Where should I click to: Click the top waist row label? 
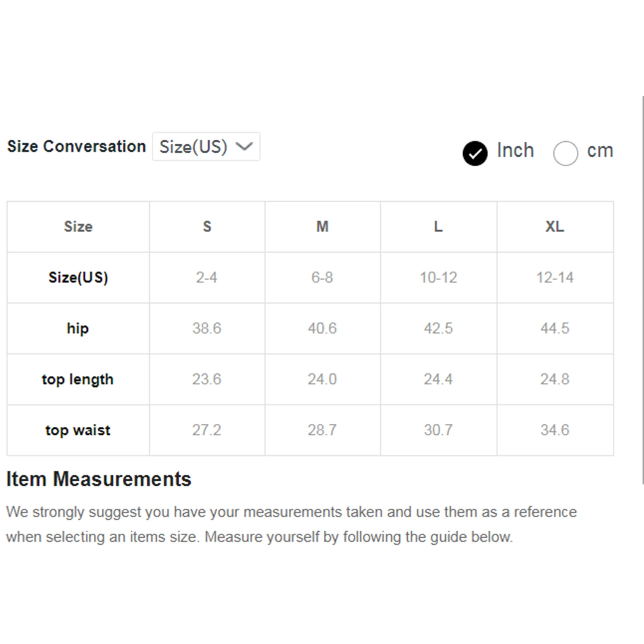(x=78, y=430)
